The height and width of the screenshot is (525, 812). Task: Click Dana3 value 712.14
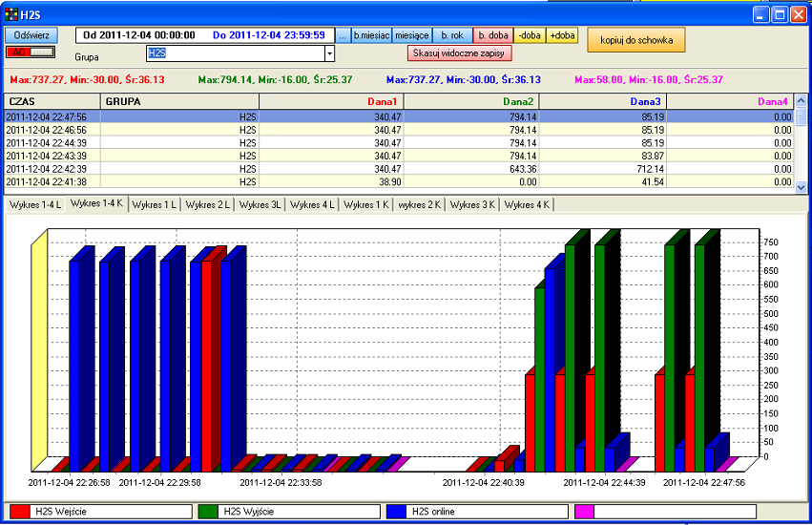pos(650,169)
